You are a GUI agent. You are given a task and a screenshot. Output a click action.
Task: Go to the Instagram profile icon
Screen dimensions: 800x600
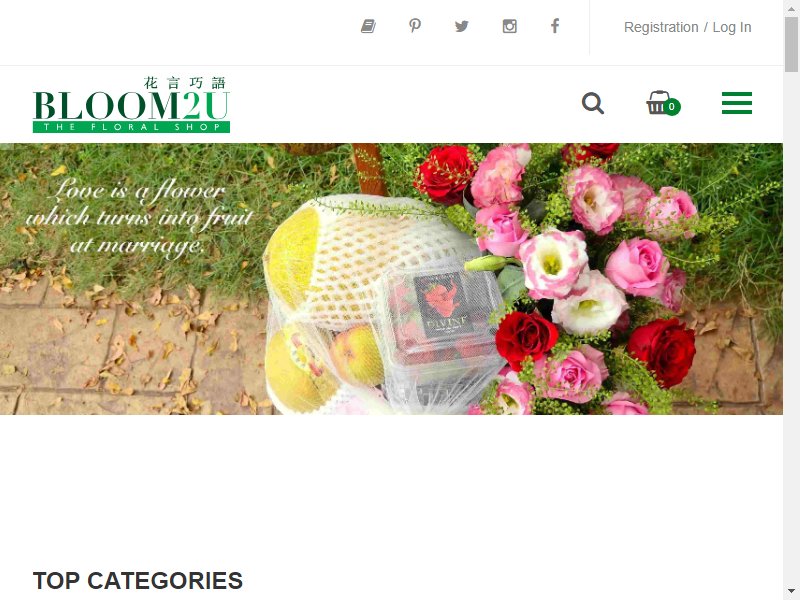pyautogui.click(x=509, y=26)
